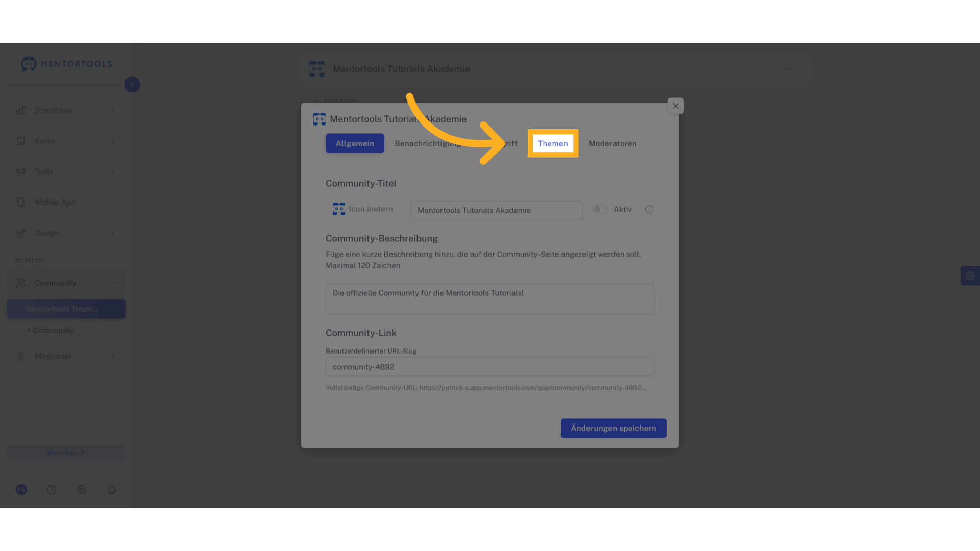This screenshot has width=980, height=551.
Task: Click the Tools megaphone icon
Action: (x=21, y=172)
